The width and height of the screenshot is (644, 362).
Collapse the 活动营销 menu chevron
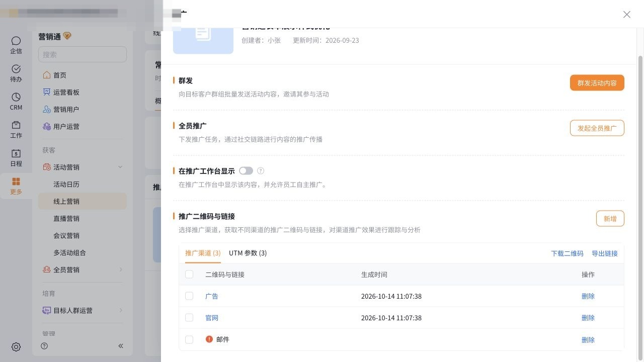120,167
